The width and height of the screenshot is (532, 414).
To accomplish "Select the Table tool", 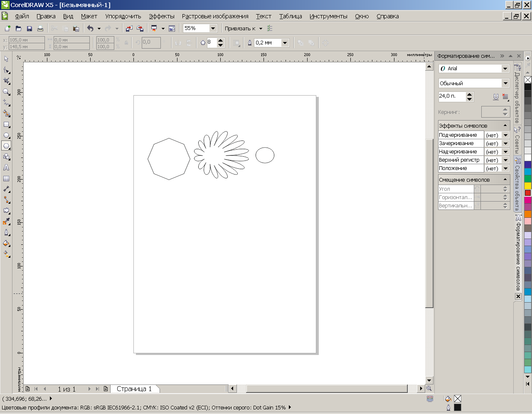I will point(6,178).
